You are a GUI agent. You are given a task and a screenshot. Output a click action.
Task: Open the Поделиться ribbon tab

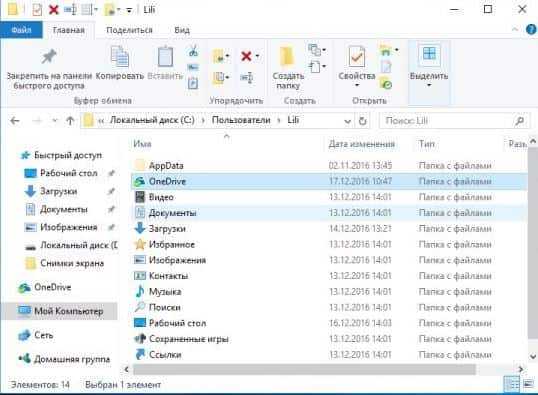pyautogui.click(x=129, y=30)
